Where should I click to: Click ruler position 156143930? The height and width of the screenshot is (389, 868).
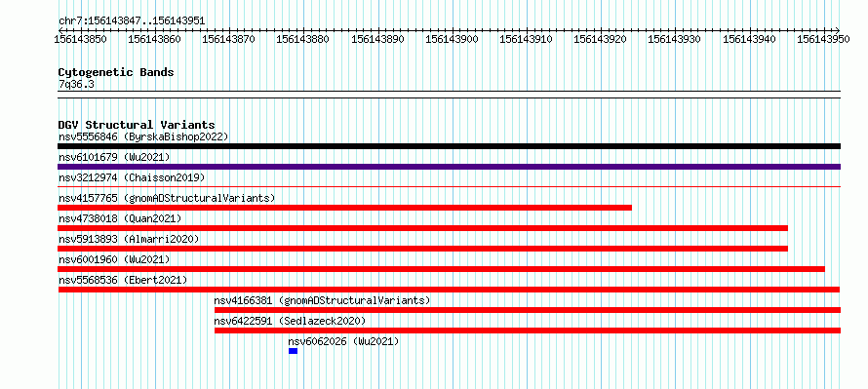pos(675,39)
